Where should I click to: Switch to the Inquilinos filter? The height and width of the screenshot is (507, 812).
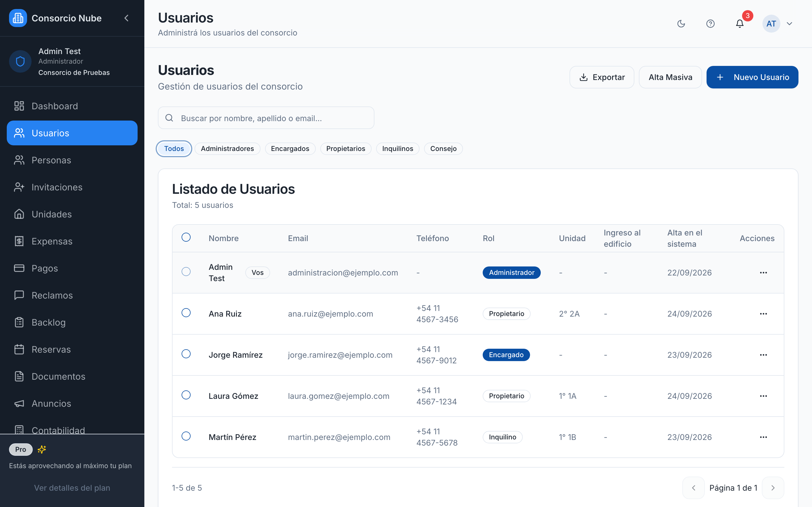pyautogui.click(x=398, y=148)
